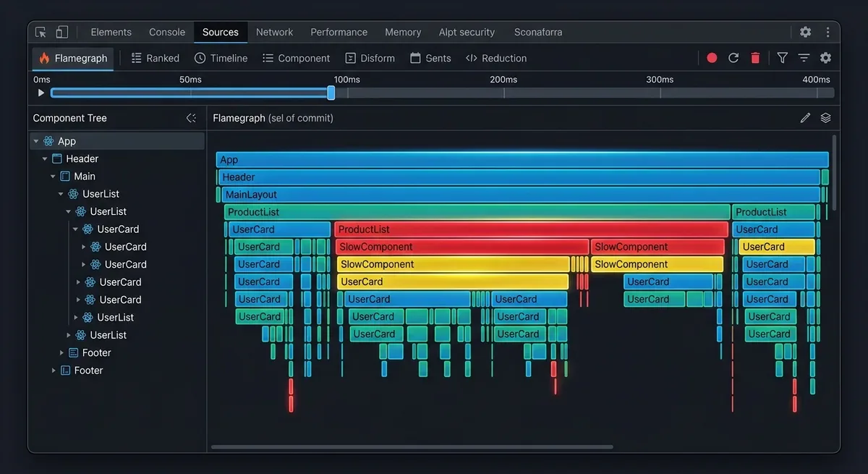Click the 'Component Tree' panel title
The width and height of the screenshot is (868, 474).
point(69,118)
